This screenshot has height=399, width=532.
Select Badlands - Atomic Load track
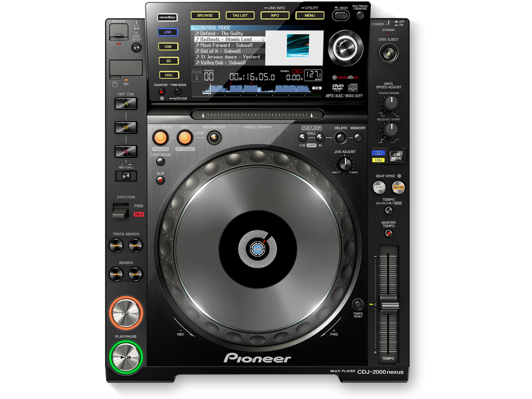pyautogui.click(x=227, y=39)
